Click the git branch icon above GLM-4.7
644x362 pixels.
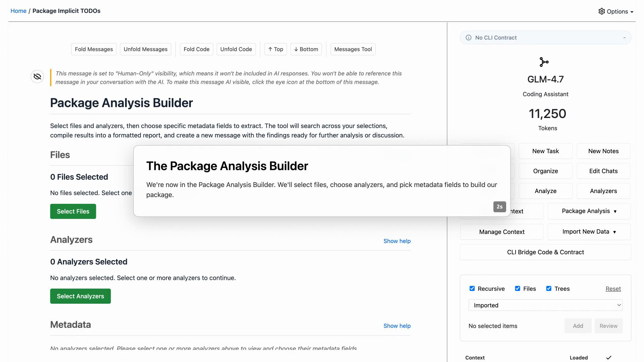544,62
